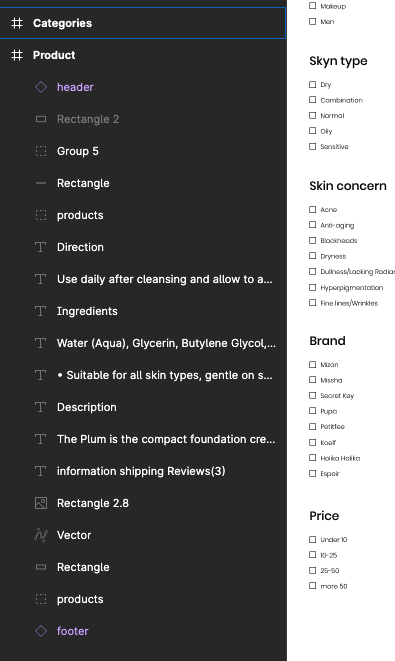This screenshot has height=661, width=395.
Task: Click the frame icon beside Product
Action: click(x=17, y=55)
